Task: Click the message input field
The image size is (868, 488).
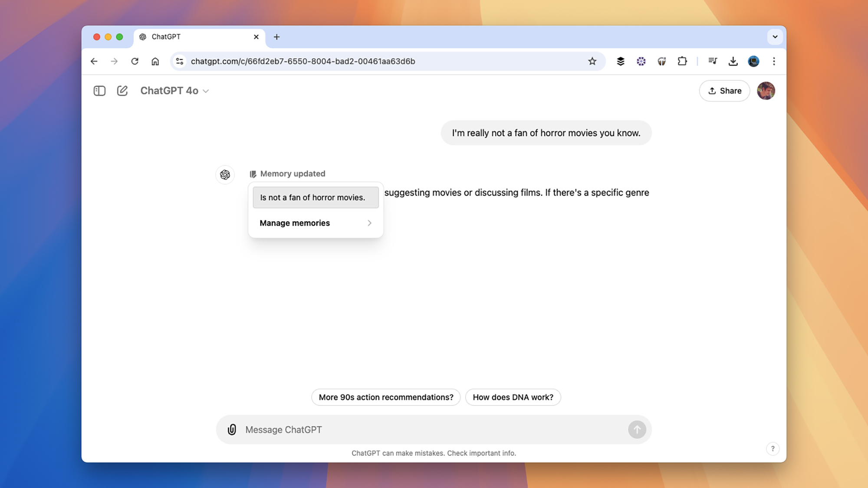Action: [434, 429]
